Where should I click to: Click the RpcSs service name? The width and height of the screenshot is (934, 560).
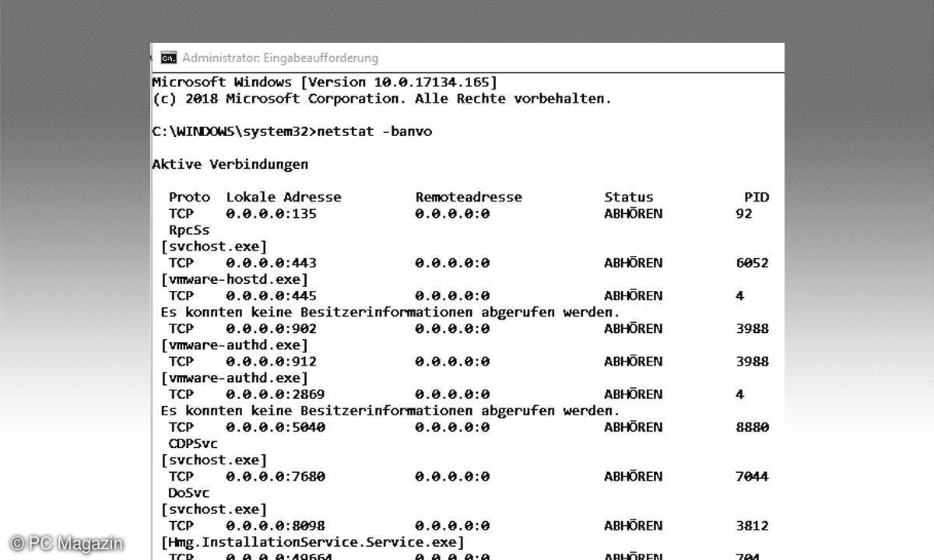(x=189, y=230)
